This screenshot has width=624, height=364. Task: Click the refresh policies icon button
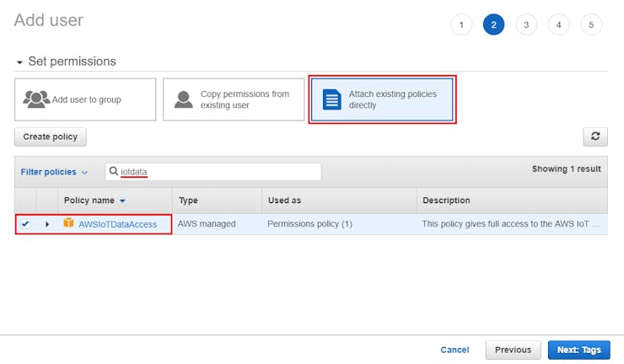[595, 136]
